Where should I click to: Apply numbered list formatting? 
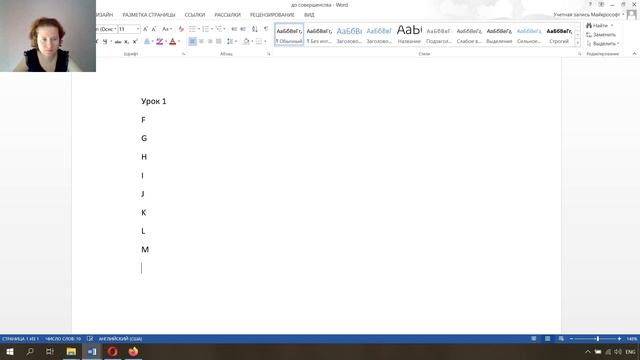(206, 29)
